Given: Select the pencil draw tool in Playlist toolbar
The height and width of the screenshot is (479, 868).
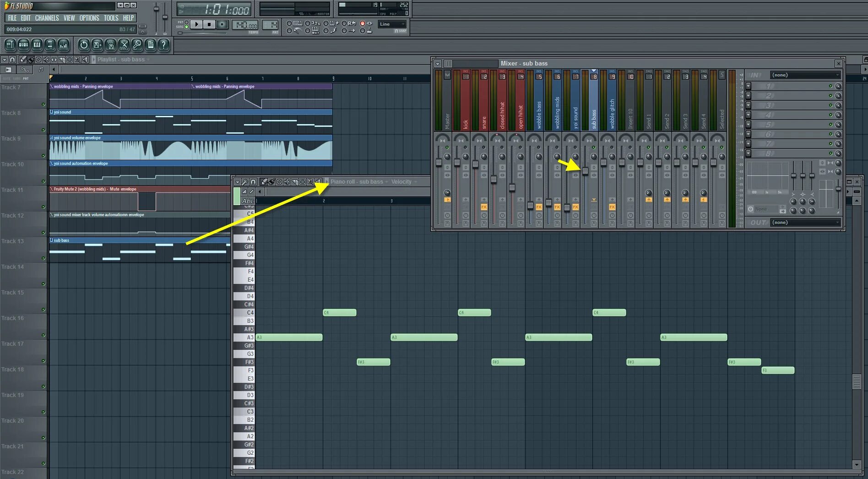Looking at the screenshot, I should 23,60.
